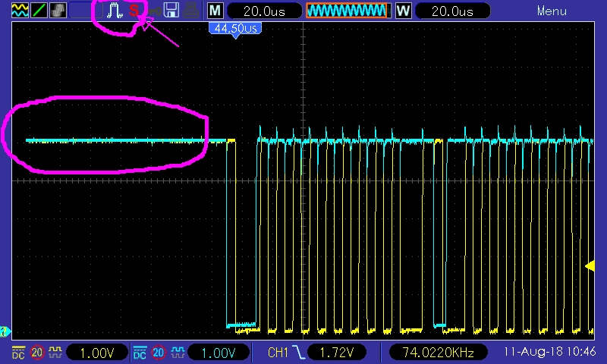Click the red S stop status indicator

134,11
